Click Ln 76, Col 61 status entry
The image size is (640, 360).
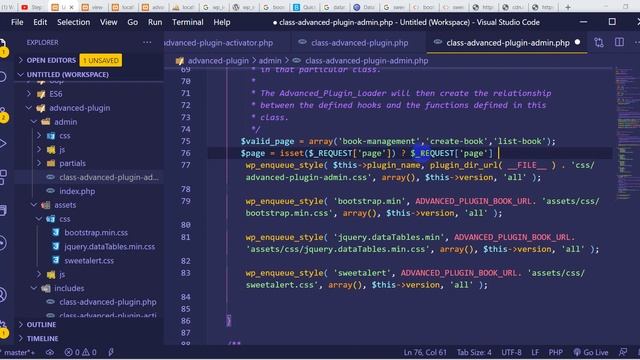[x=425, y=353]
